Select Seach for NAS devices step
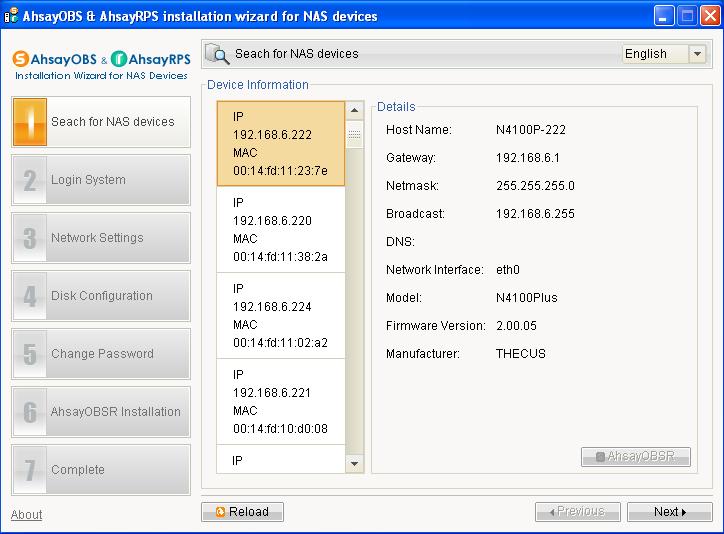The image size is (724, 534). pyautogui.click(x=101, y=122)
